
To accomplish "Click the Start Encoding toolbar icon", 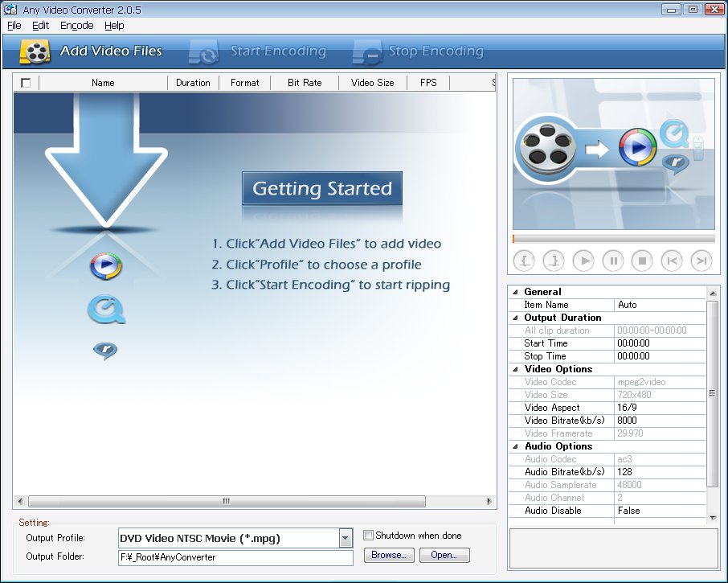I will tap(204, 52).
